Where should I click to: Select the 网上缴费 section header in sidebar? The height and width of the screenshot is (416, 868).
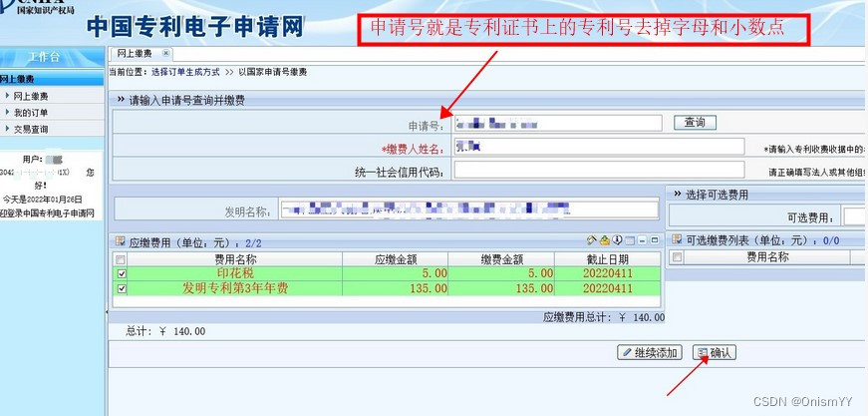[52, 79]
